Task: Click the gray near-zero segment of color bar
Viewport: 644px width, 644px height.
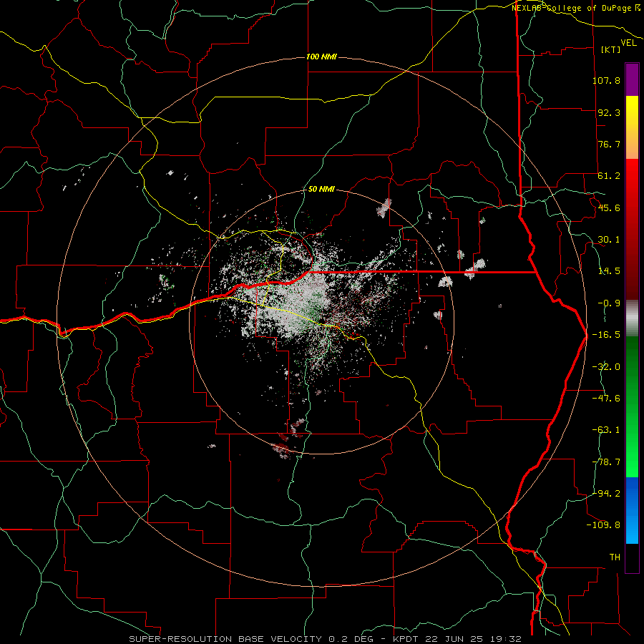Action: [x=632, y=318]
